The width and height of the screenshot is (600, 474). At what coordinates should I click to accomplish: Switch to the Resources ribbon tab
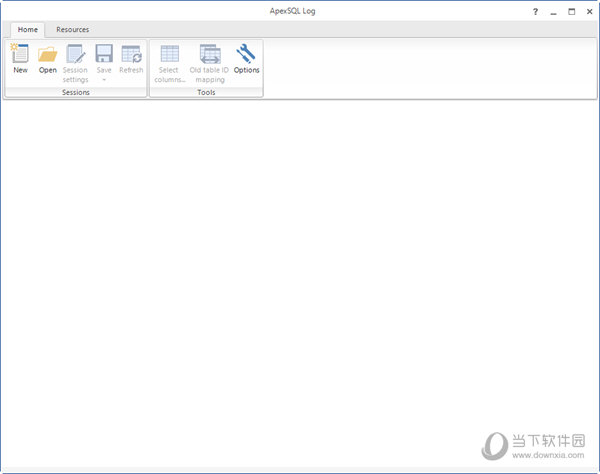click(73, 29)
